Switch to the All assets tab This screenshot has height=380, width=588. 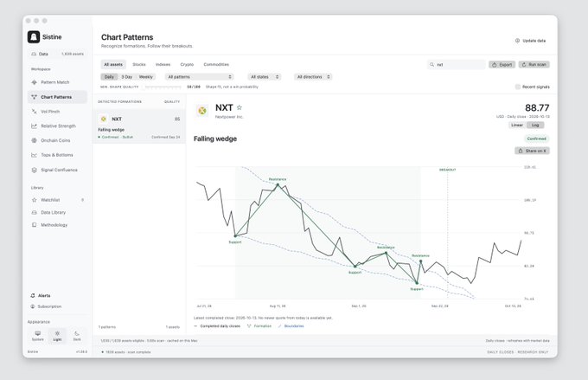click(x=113, y=65)
